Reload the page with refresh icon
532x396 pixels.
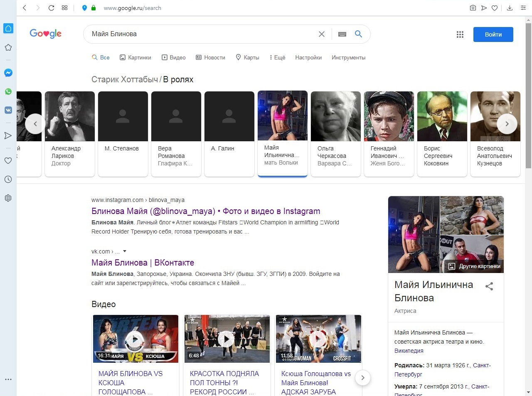click(x=51, y=8)
